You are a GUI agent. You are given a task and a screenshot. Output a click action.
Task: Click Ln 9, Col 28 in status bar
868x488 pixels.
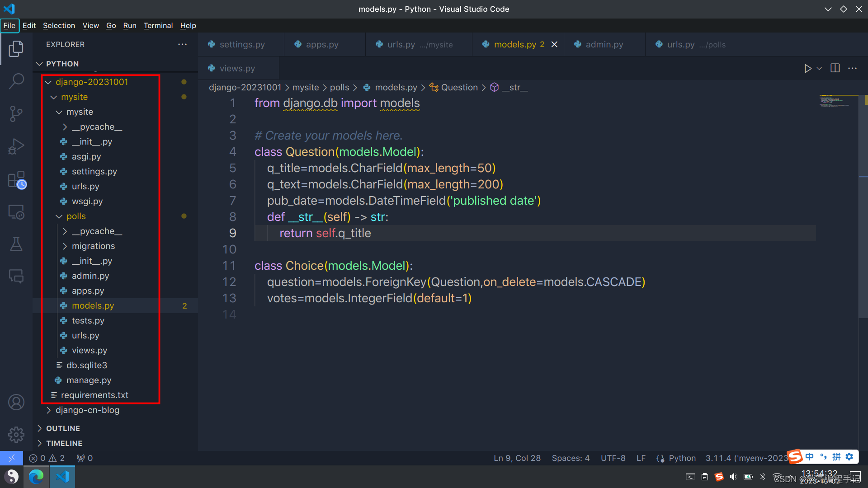[517, 458]
